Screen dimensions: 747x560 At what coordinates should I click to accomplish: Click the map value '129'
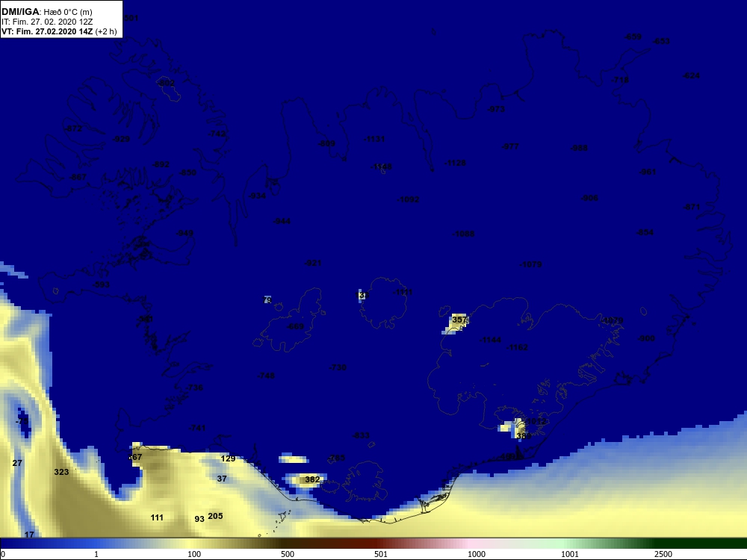coord(228,458)
